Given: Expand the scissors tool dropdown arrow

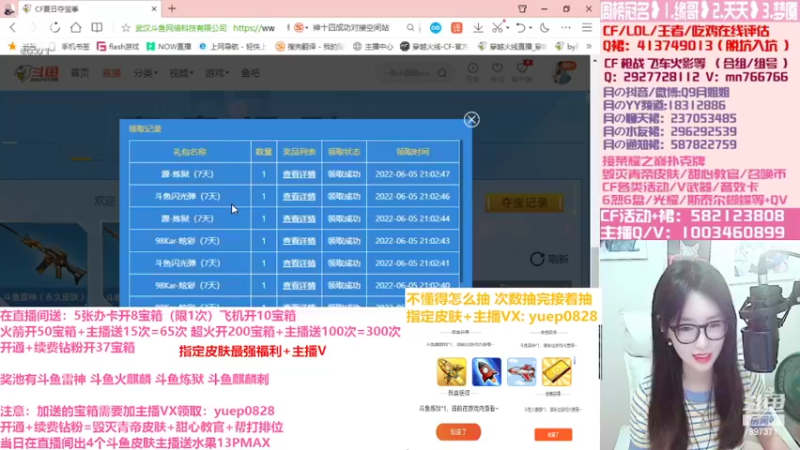Looking at the screenshot, I should (x=507, y=28).
